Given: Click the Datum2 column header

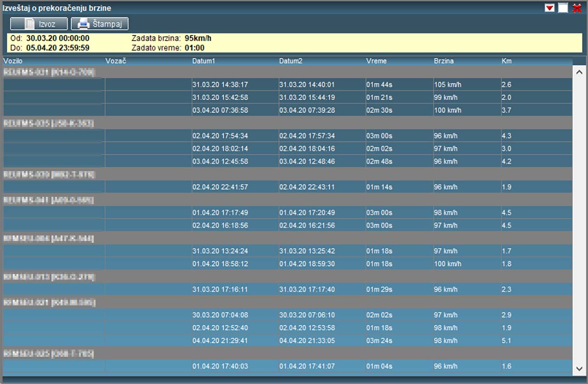Looking at the screenshot, I should (x=291, y=61).
